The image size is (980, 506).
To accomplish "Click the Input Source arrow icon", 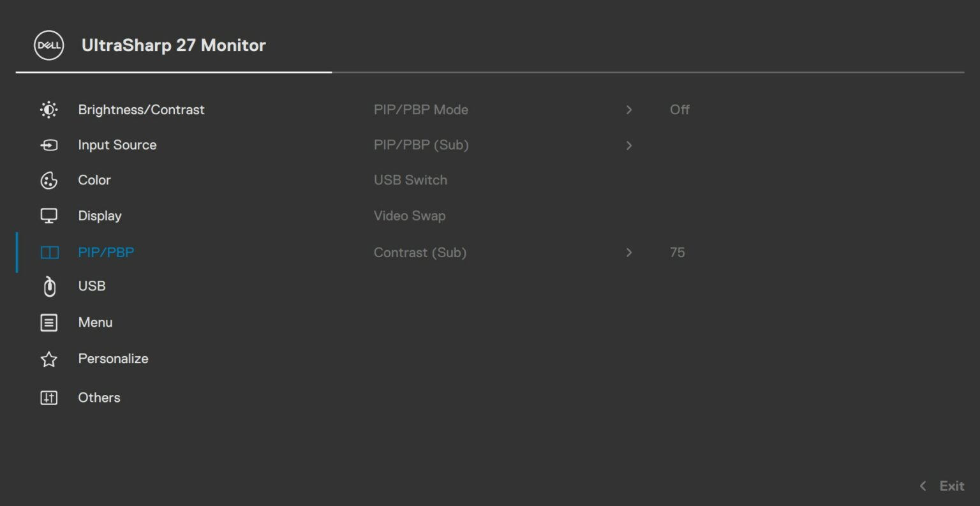I will 48,145.
